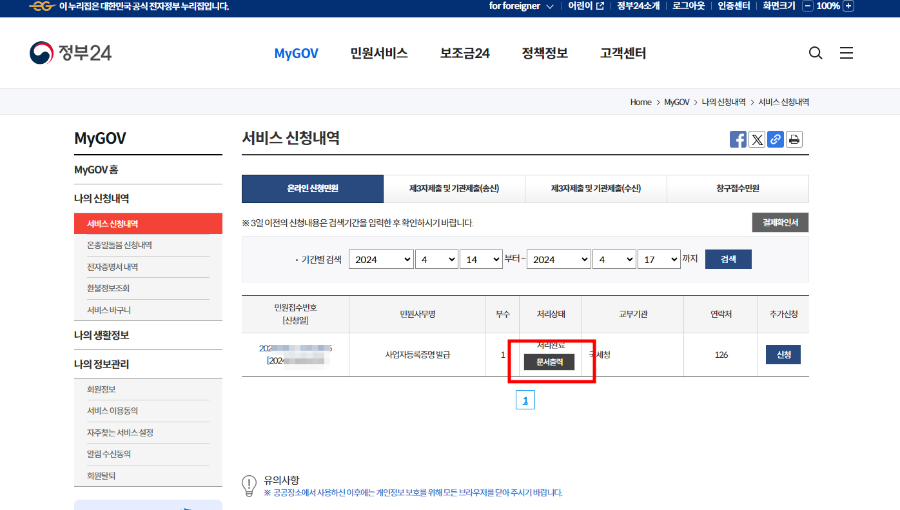
Task: Open 고객센터 main menu
Action: (623, 53)
